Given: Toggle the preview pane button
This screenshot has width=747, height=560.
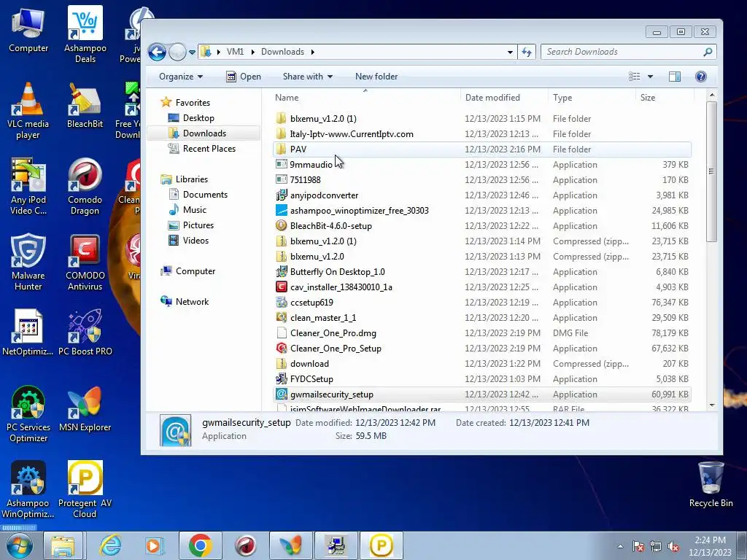Looking at the screenshot, I should (x=675, y=77).
